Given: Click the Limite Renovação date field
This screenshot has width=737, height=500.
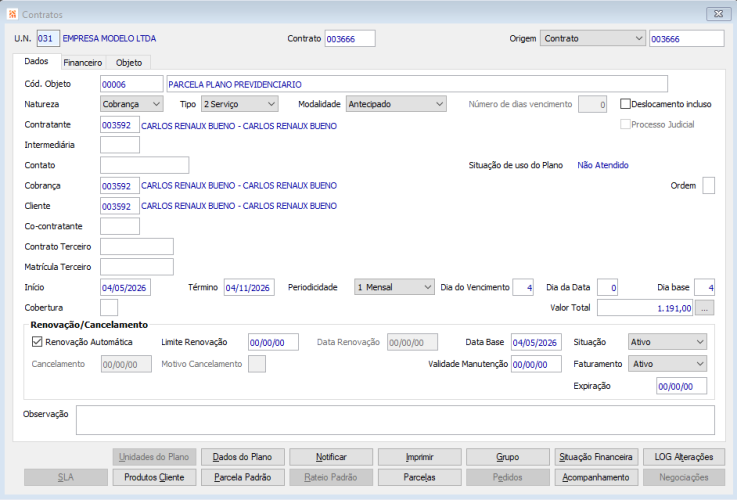Looking at the screenshot, I should [x=273, y=342].
